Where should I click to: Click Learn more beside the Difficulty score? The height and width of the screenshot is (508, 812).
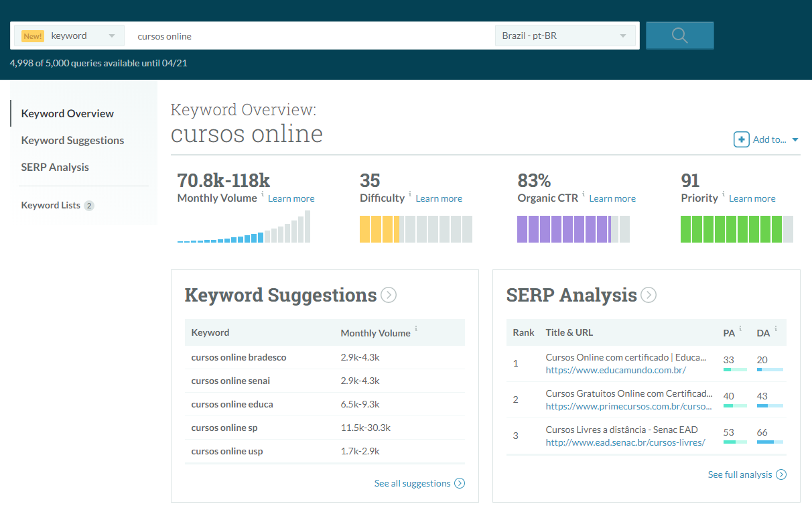pos(439,198)
